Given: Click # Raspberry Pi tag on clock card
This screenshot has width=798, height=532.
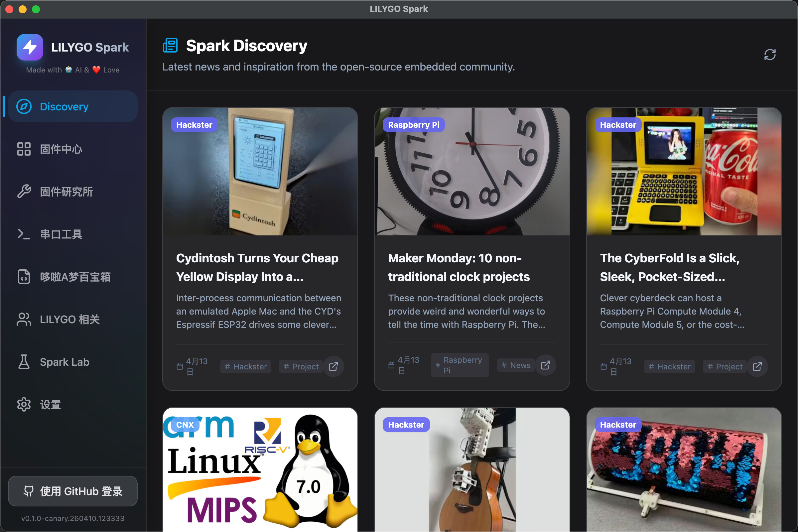Looking at the screenshot, I should 460,365.
